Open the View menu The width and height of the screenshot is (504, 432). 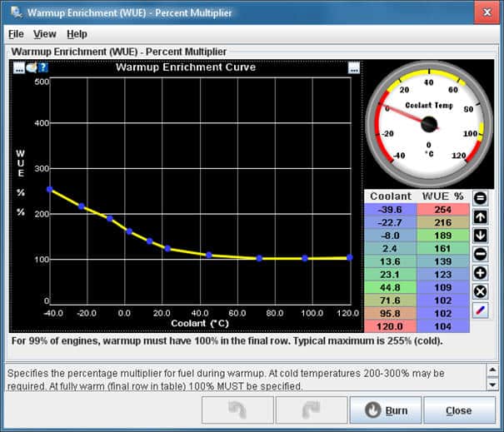tap(44, 34)
